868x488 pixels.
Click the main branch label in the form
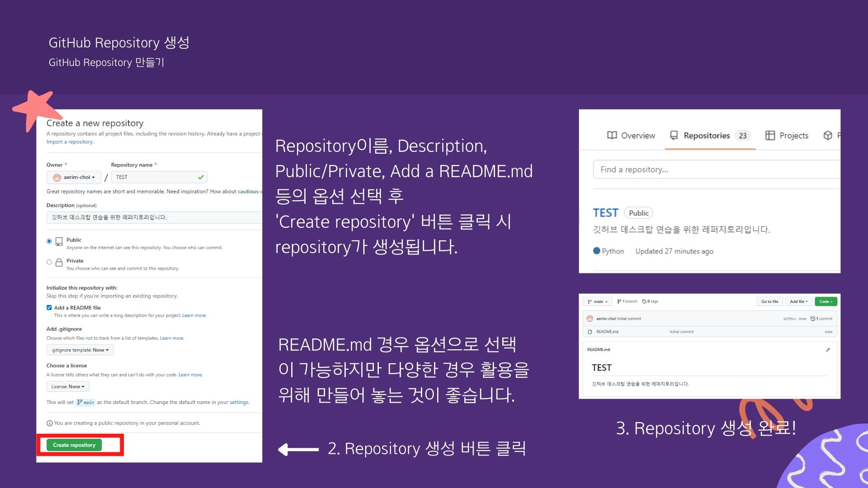click(x=86, y=402)
